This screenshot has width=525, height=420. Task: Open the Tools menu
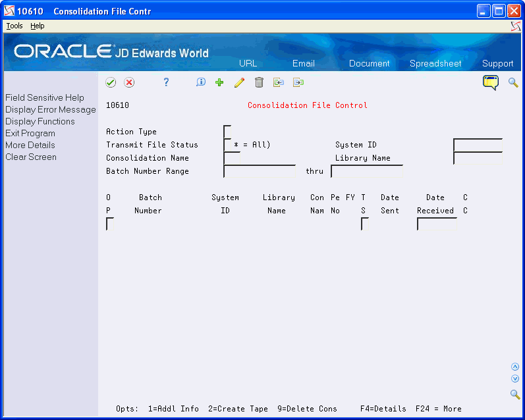click(14, 26)
